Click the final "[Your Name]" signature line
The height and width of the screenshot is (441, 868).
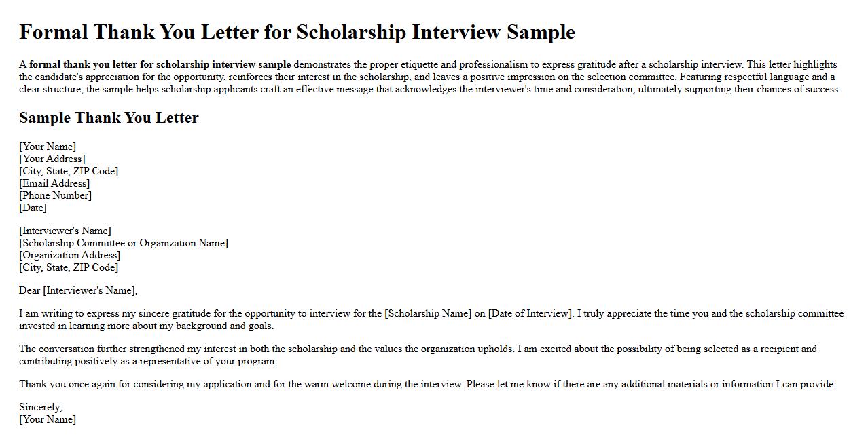[48, 419]
